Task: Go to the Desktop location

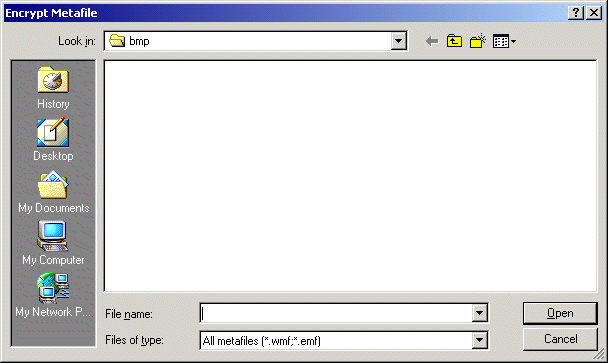Action: pos(53,140)
